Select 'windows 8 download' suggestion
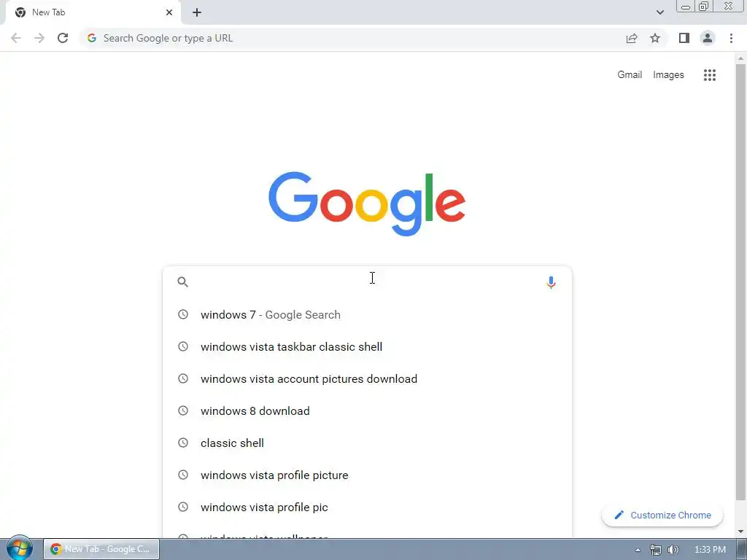747x560 pixels. pyautogui.click(x=367, y=411)
